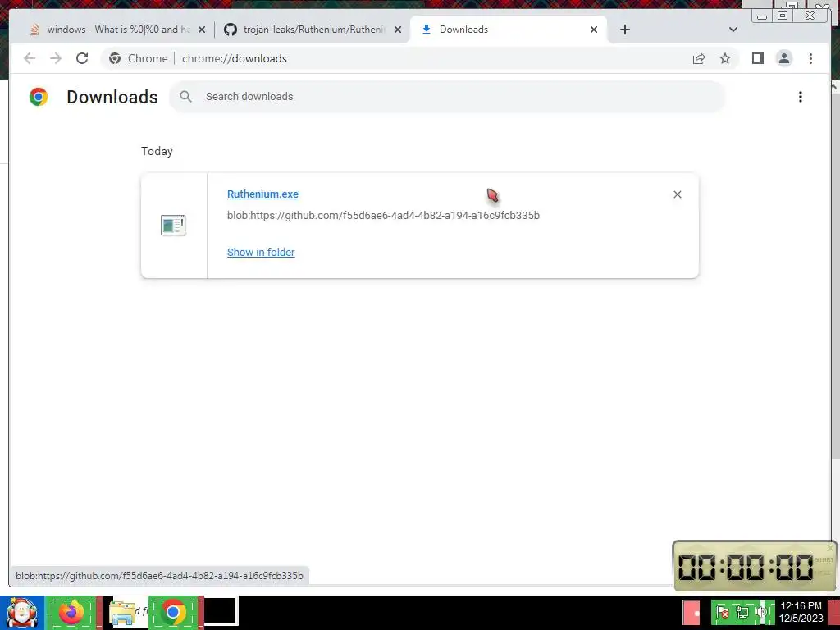The image size is (840, 630).
Task: Click the search magnifier icon in Downloads
Action: (x=186, y=97)
